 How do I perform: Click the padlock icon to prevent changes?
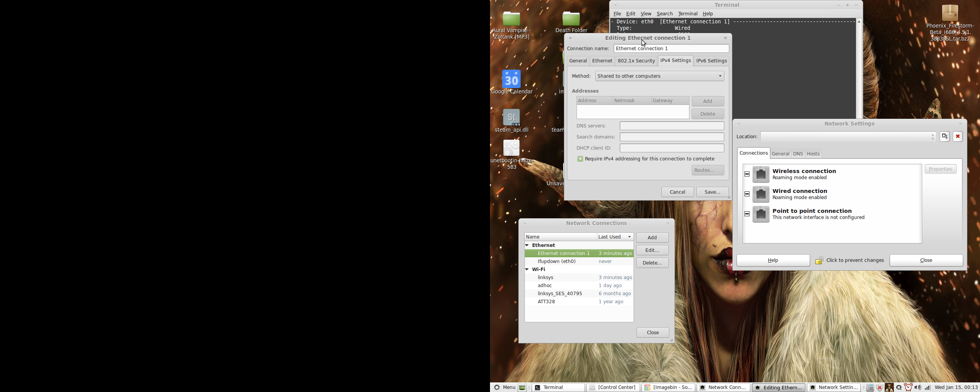819,260
